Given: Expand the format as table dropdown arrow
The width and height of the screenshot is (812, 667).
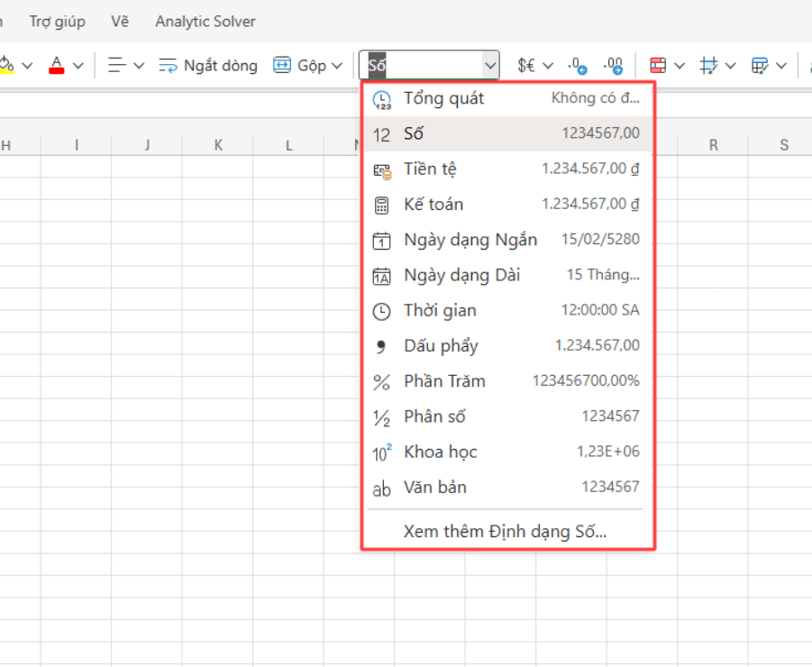Looking at the screenshot, I should tap(782, 66).
